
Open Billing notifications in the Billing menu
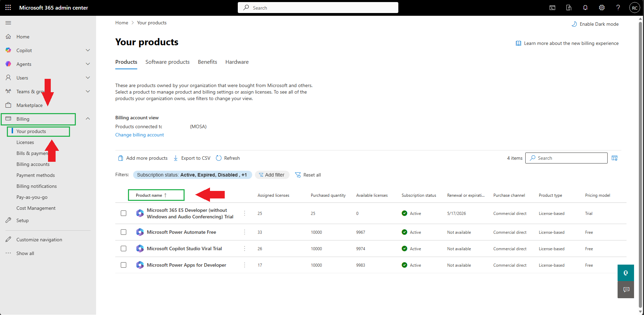coord(37,186)
